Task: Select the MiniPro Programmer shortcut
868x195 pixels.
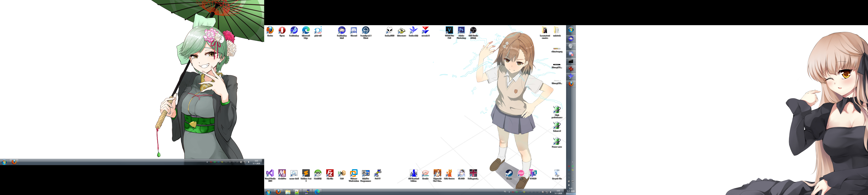Action: (x=366, y=175)
